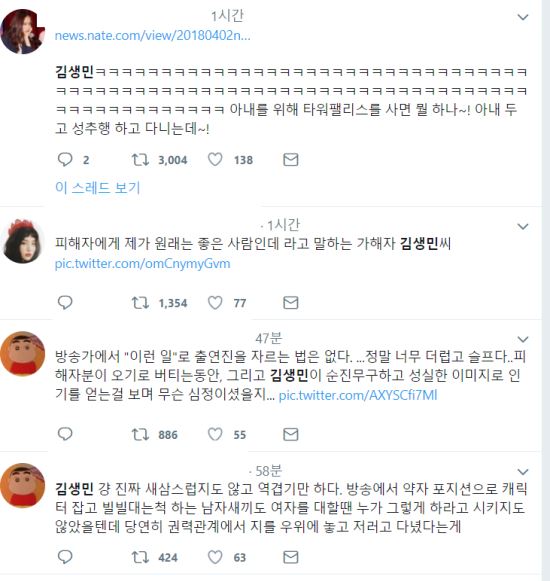550x581 pixels.
Task: Reply to the tweet with 424 retweets
Action: pyautogui.click(x=65, y=557)
